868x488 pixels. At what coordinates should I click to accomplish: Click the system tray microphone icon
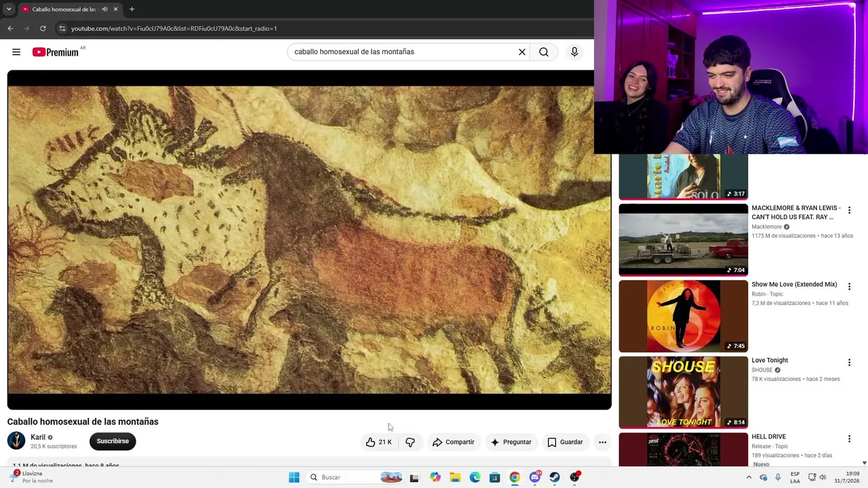click(x=778, y=477)
